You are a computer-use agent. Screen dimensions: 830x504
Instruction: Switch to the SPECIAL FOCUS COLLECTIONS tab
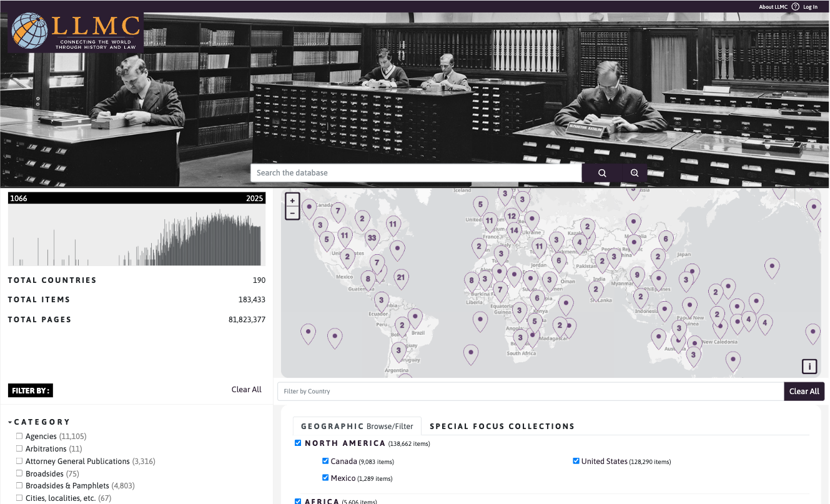502,426
